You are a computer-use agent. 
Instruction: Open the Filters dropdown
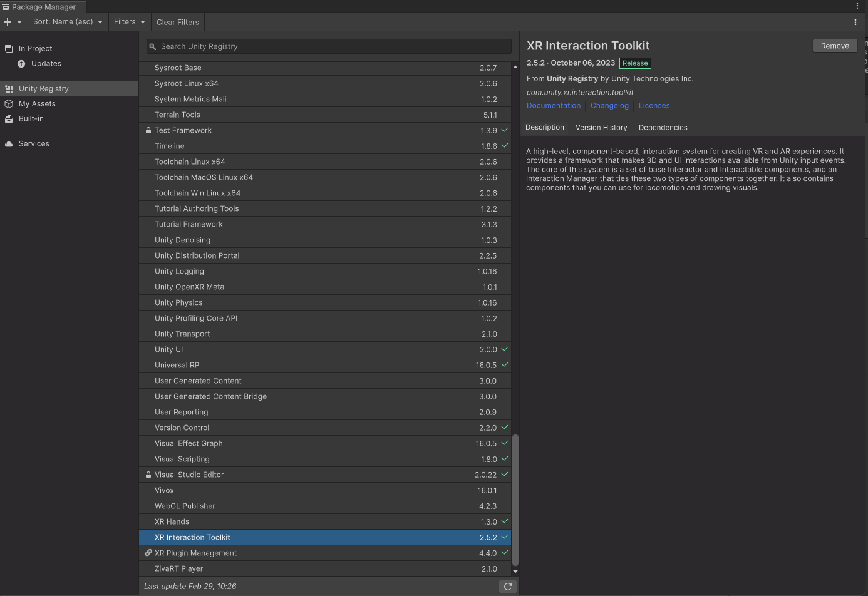point(129,21)
